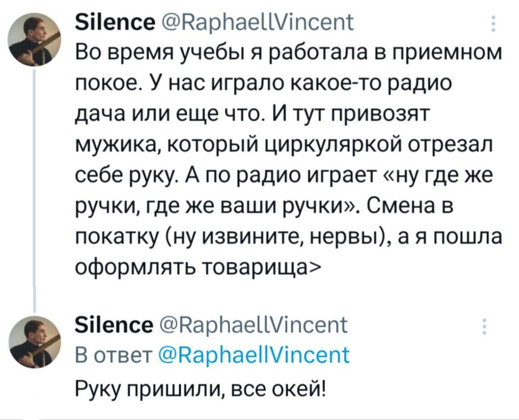Viewport: 519px width, 420px height.
Task: Open the top tweet's three-dot more menu
Action: tap(493, 24)
